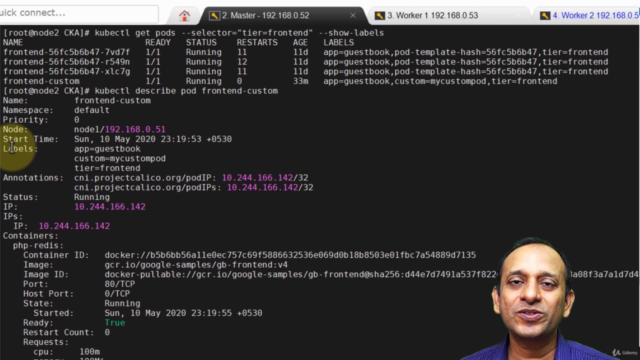Click the Worker 2 tab terminal icon
The height and width of the screenshot is (360, 640).
pyautogui.click(x=545, y=16)
